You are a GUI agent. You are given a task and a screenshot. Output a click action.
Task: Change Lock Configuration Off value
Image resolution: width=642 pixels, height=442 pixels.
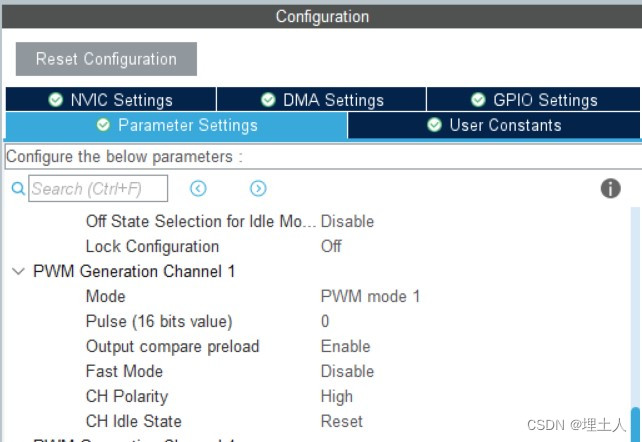tap(331, 246)
